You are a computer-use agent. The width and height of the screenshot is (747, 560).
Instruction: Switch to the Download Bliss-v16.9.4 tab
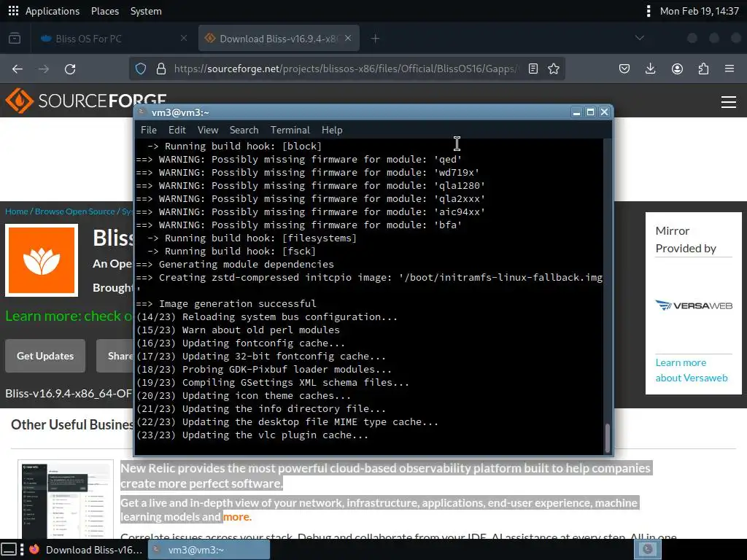(x=279, y=39)
